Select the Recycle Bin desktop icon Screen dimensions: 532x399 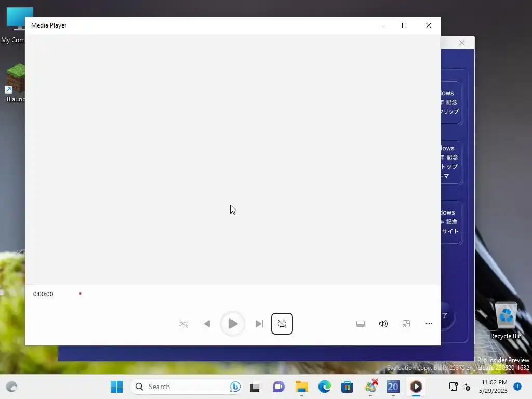coord(506,320)
